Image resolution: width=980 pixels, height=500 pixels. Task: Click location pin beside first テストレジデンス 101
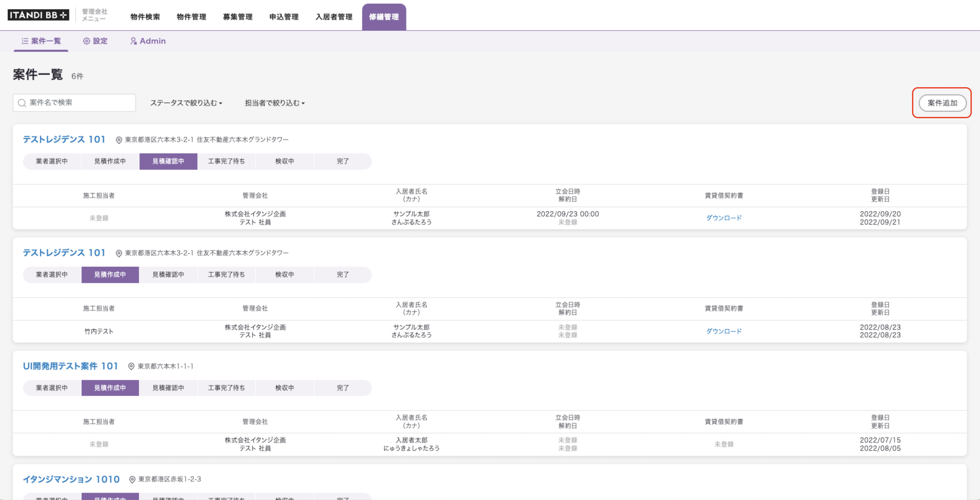tap(119, 140)
